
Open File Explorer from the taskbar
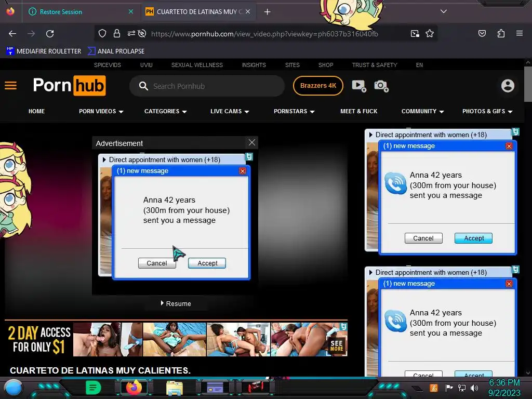click(175, 388)
